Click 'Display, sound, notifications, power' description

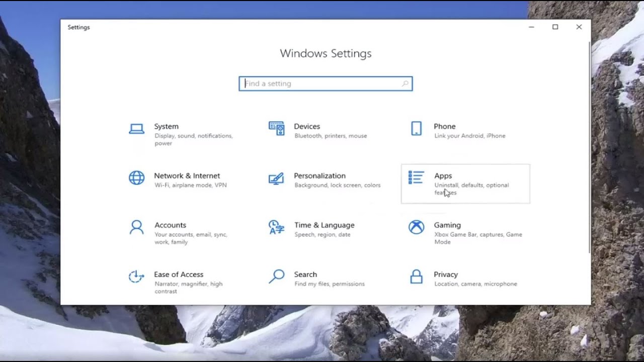[x=193, y=139]
